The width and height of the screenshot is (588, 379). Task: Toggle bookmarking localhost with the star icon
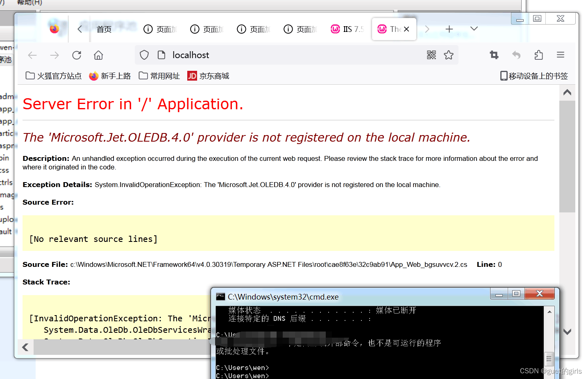pos(449,54)
